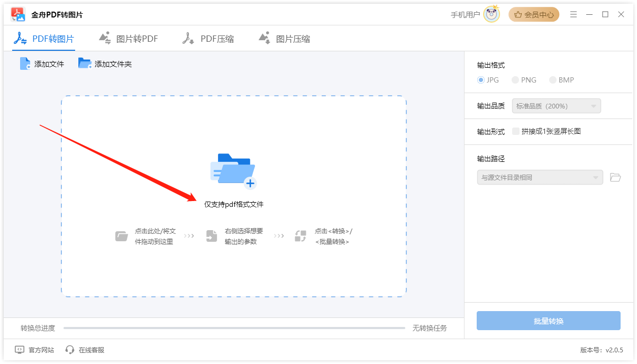The image size is (637, 364).
Task: Click the official website (官方网站) icon
Action: tap(20, 350)
